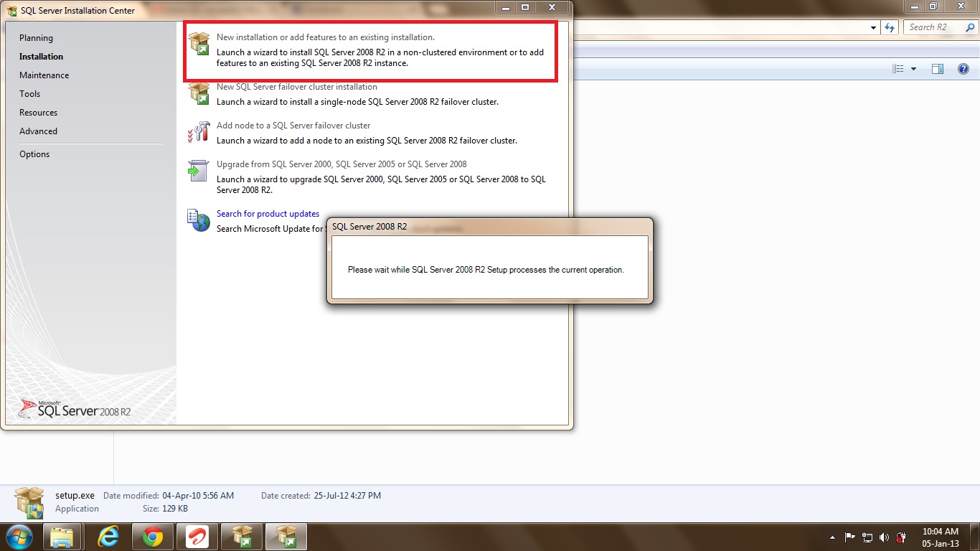
Task: Click the Search for product updates link
Action: (268, 214)
